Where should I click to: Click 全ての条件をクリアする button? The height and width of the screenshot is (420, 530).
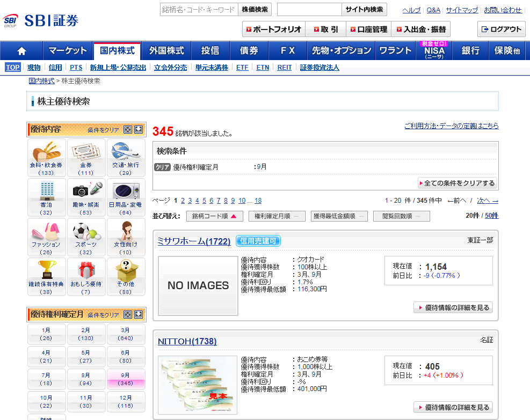pos(458,183)
